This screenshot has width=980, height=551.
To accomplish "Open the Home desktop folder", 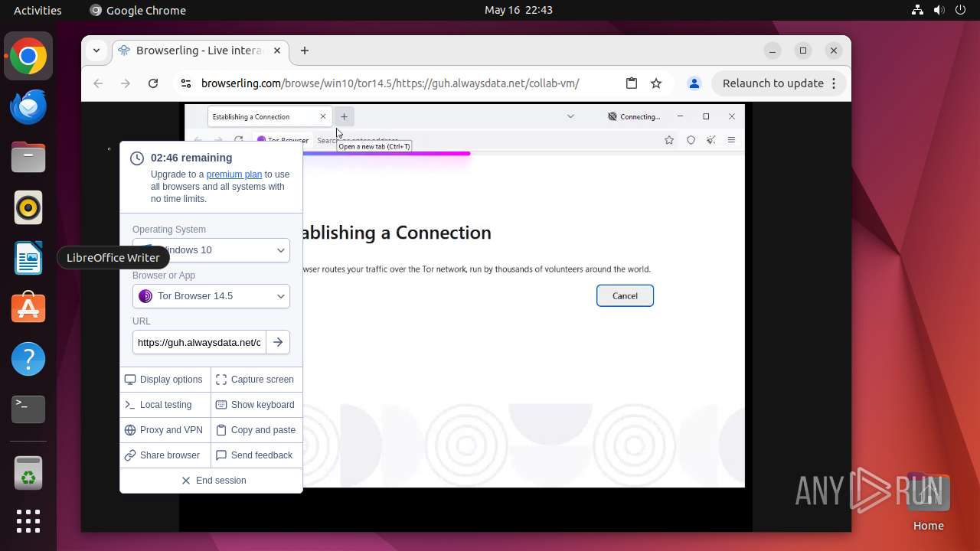I will pos(928,502).
